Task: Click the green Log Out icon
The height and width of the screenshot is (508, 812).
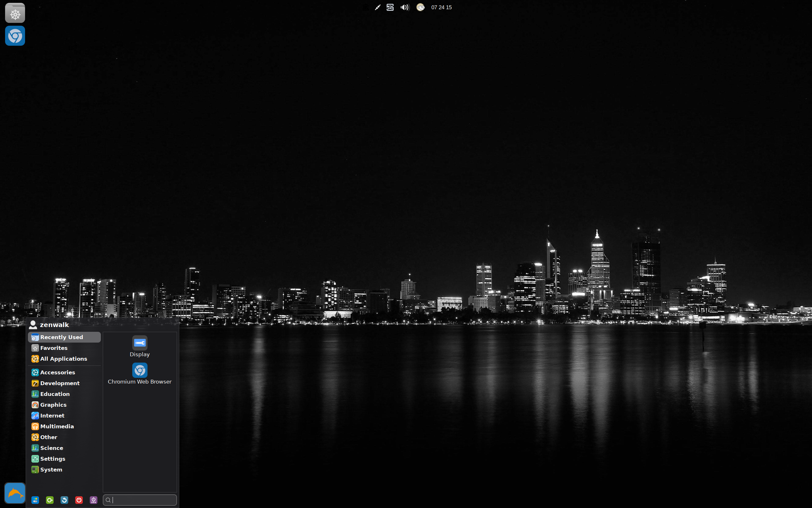Action: 50,500
